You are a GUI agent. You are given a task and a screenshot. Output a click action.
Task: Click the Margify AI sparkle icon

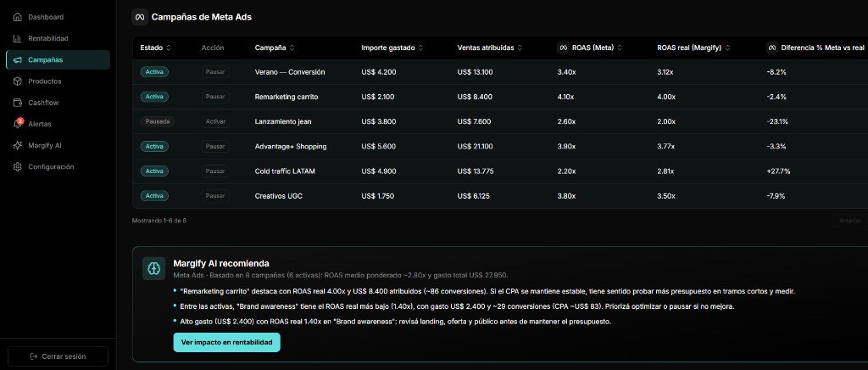pos(18,145)
